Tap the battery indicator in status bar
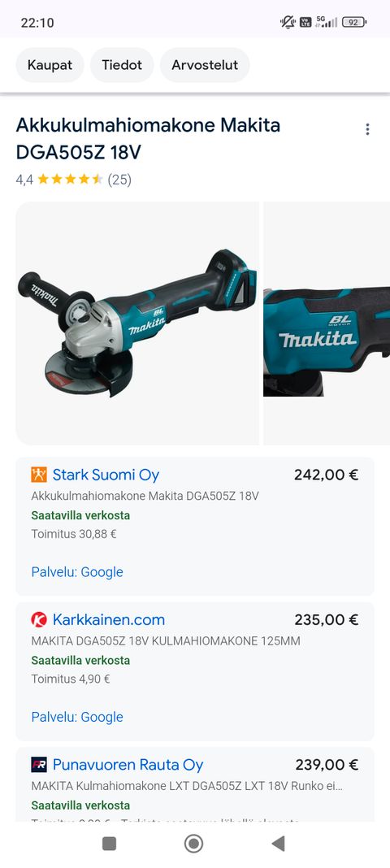The width and height of the screenshot is (390, 868). (x=354, y=23)
